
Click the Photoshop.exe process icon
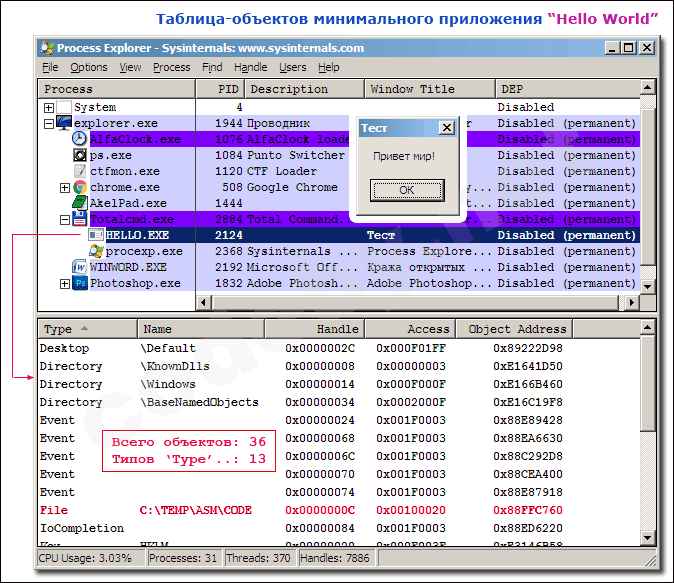(80, 283)
